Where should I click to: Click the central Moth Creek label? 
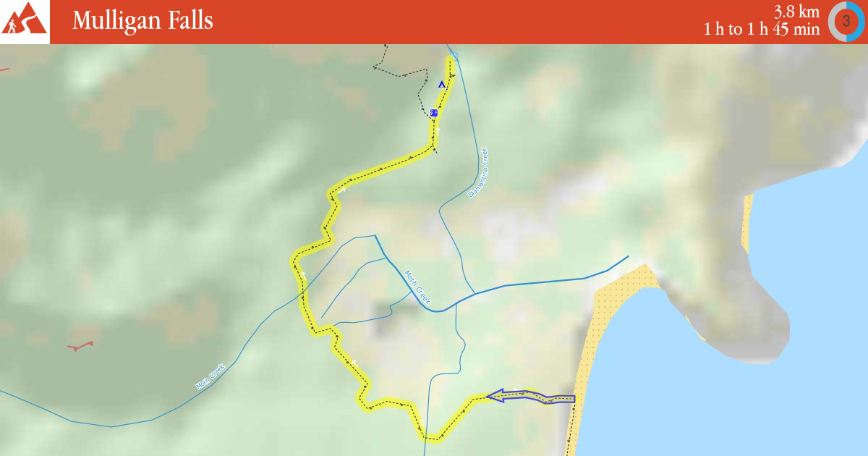pyautogui.click(x=418, y=287)
